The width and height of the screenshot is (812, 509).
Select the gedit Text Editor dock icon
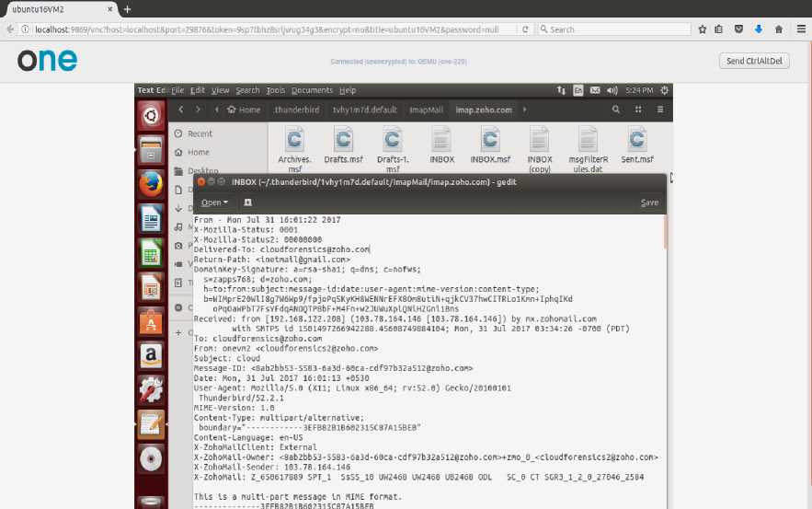point(151,424)
